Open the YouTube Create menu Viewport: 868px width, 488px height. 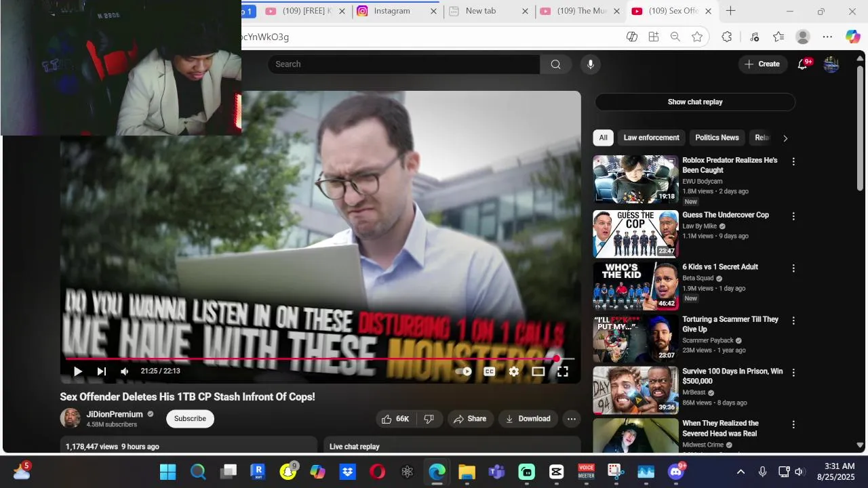click(762, 64)
